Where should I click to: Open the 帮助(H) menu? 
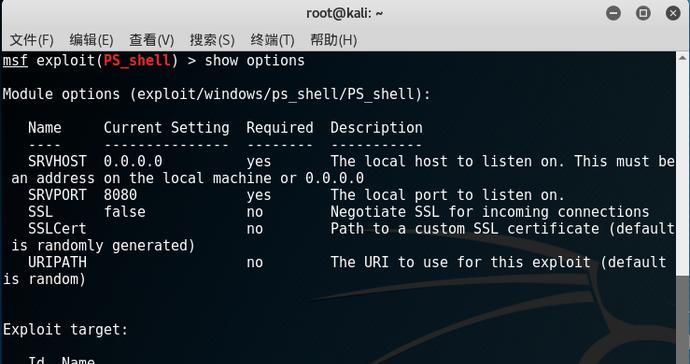334,40
